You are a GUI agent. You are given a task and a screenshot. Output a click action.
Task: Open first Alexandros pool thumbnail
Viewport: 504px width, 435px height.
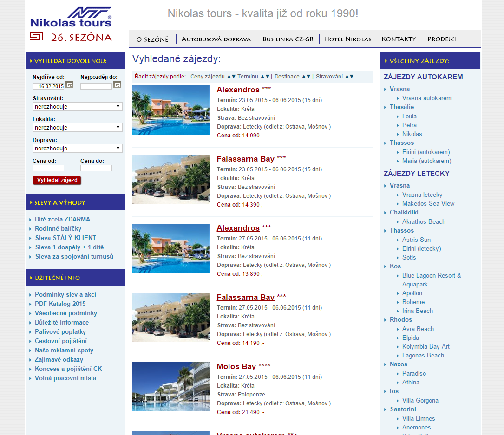[x=171, y=110]
